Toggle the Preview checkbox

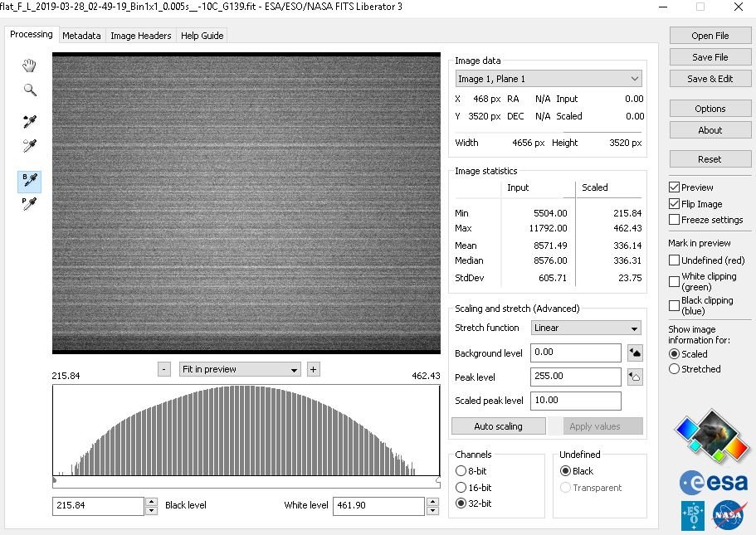(x=674, y=187)
